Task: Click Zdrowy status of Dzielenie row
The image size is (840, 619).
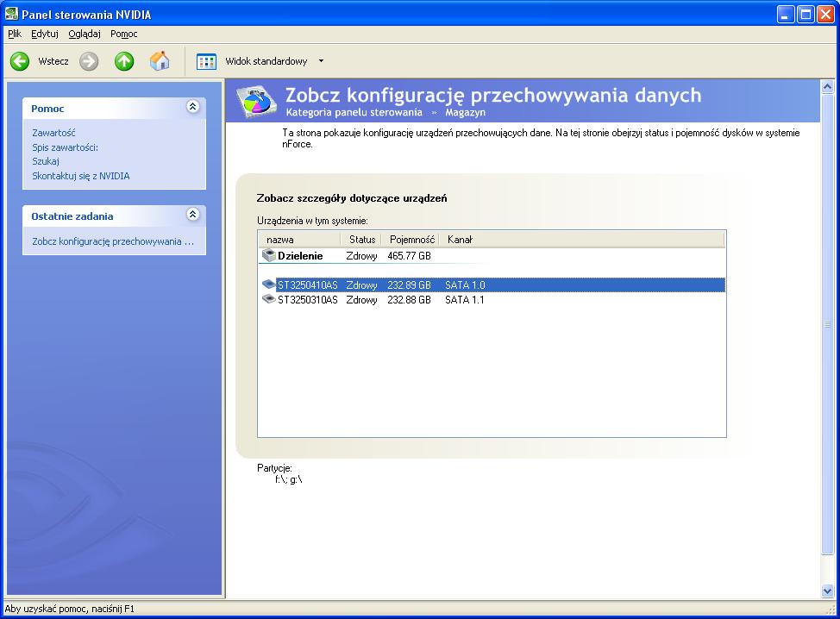Action: click(x=361, y=256)
